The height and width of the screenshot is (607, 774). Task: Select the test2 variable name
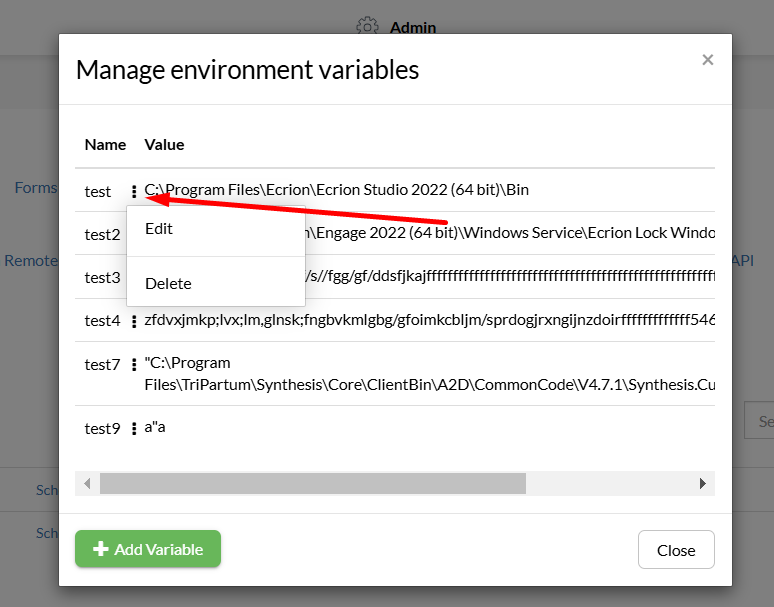(102, 234)
